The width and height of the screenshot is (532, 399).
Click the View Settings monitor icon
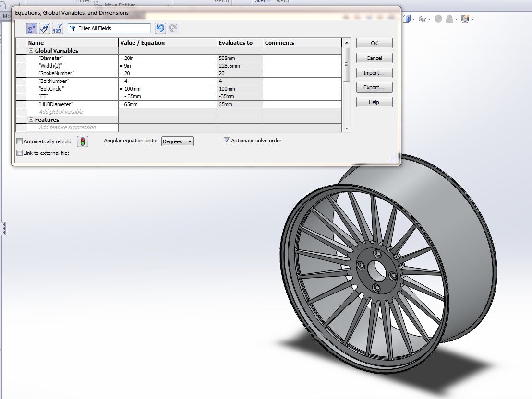click(465, 19)
